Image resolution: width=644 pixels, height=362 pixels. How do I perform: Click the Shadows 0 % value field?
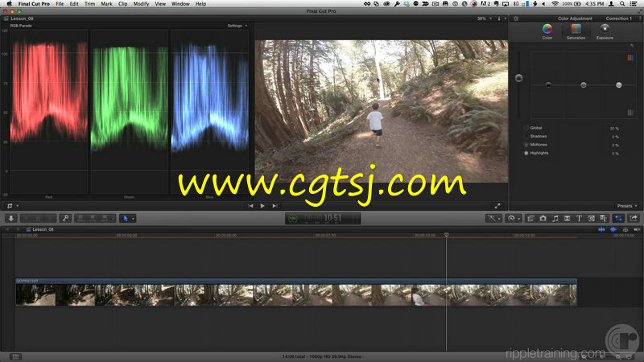coord(615,137)
